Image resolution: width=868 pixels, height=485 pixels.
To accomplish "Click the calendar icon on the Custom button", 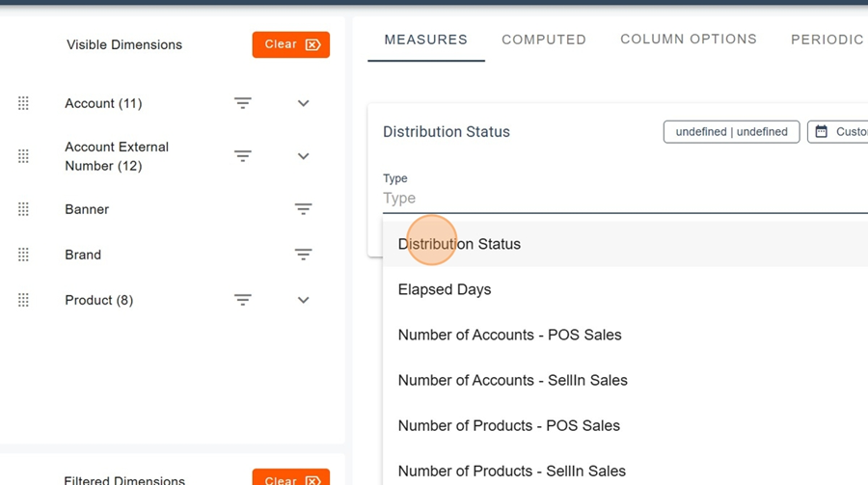I will (822, 131).
